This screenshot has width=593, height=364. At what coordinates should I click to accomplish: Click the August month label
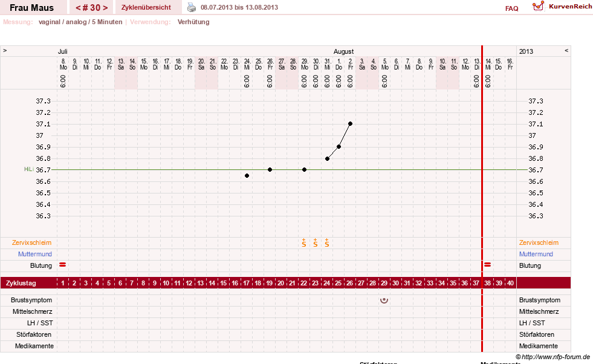pos(343,51)
